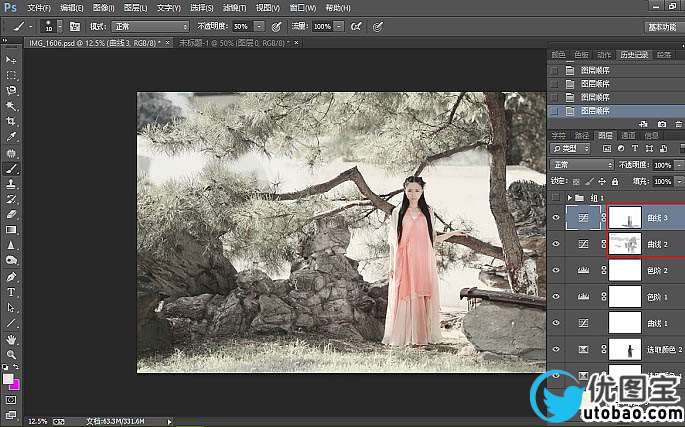Switch to the 通道 panel tab

point(628,135)
